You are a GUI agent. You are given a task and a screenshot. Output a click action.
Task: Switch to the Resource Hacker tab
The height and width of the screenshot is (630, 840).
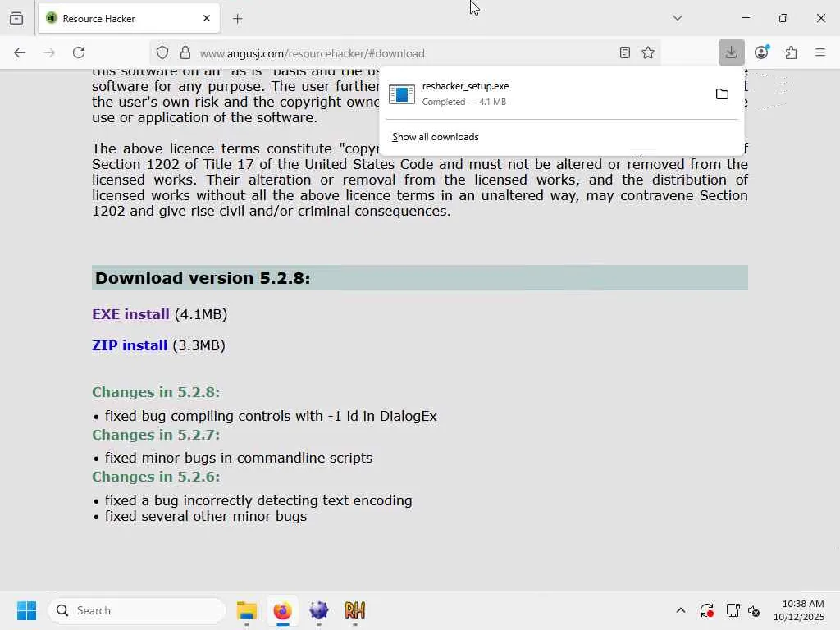click(x=129, y=18)
